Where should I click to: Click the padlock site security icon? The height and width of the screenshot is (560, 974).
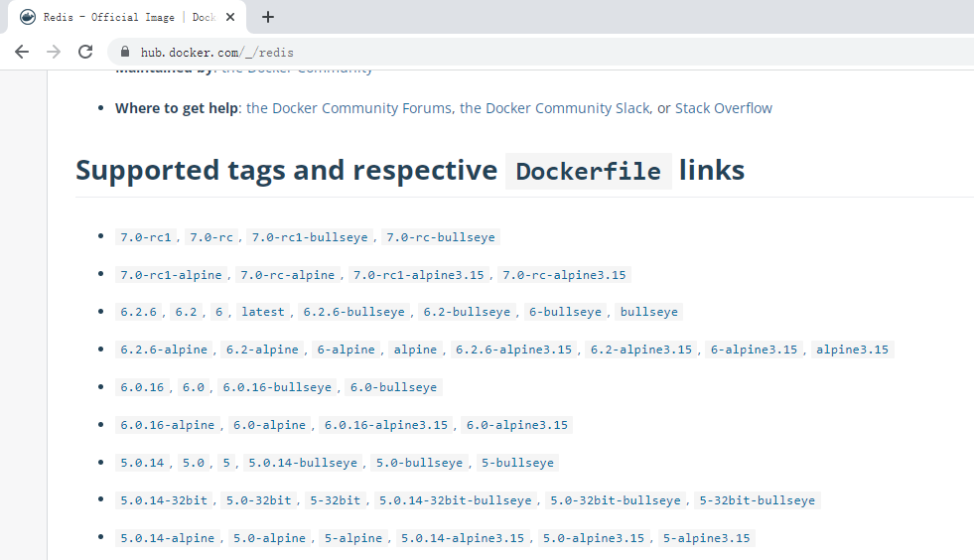(x=125, y=53)
